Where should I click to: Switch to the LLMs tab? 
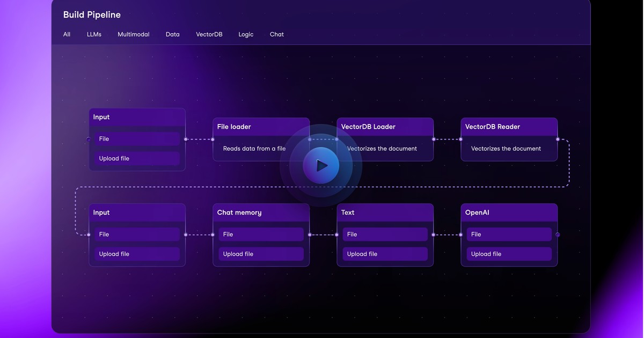click(x=94, y=34)
